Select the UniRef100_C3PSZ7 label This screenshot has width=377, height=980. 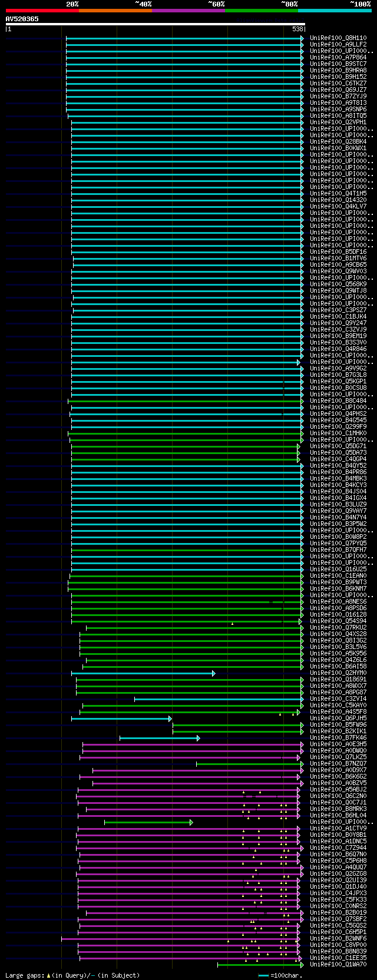point(338,310)
